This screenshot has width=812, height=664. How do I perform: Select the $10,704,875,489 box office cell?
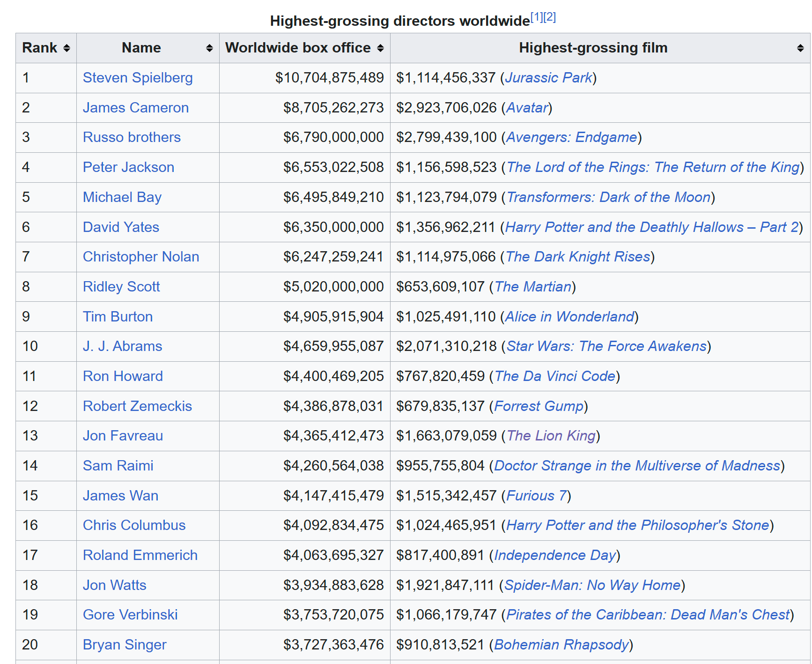point(305,78)
